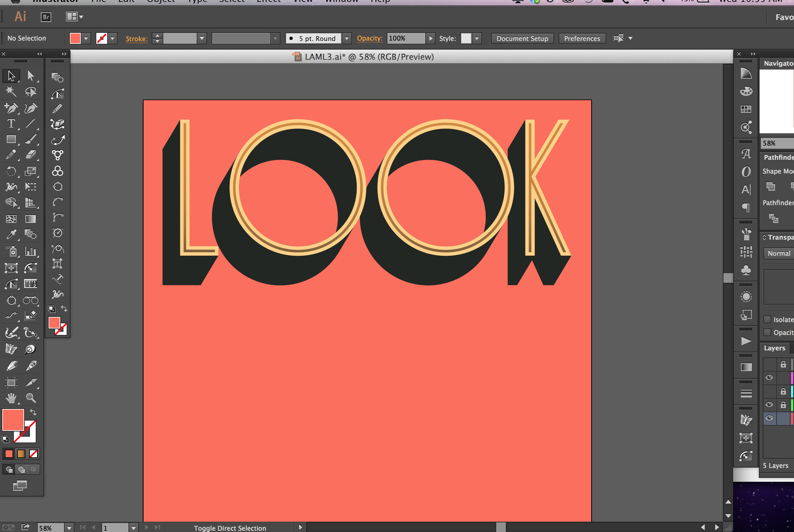
Task: Click the control bar fill color swatch
Action: [75, 38]
